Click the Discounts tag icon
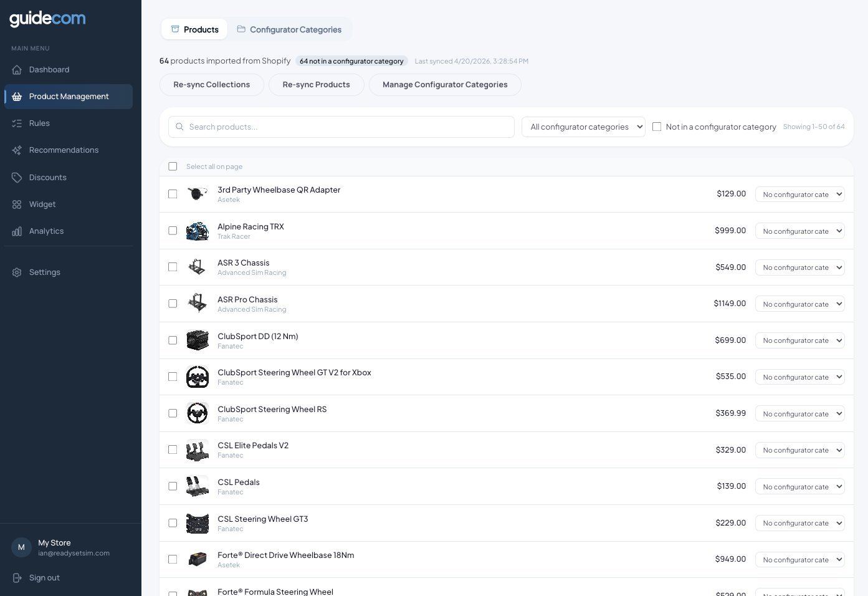868x596 pixels. pos(17,177)
